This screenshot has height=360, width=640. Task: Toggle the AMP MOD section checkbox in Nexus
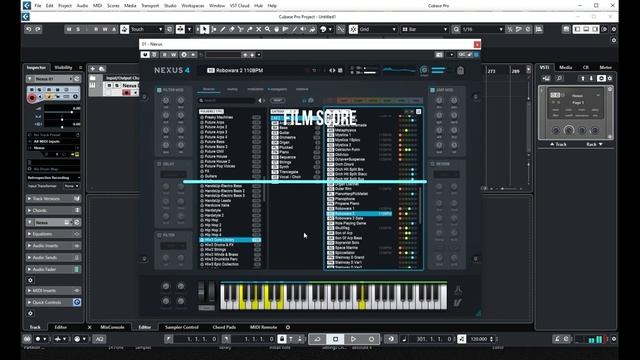pyautogui.click(x=432, y=90)
